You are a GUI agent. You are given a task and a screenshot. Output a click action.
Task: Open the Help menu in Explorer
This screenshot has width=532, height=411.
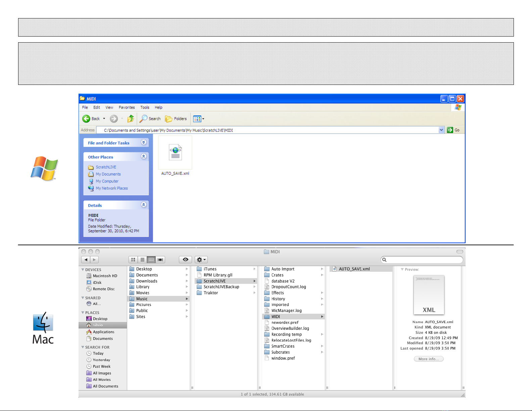(158, 107)
